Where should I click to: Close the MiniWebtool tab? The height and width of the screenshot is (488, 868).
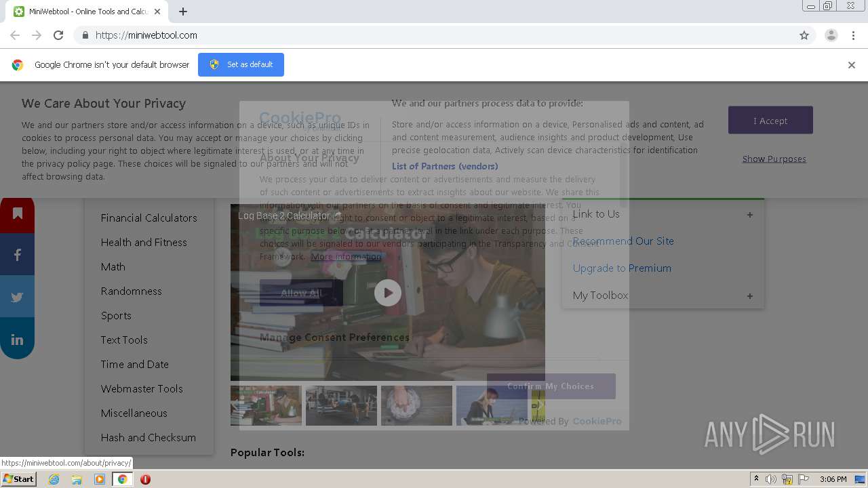[x=157, y=12]
